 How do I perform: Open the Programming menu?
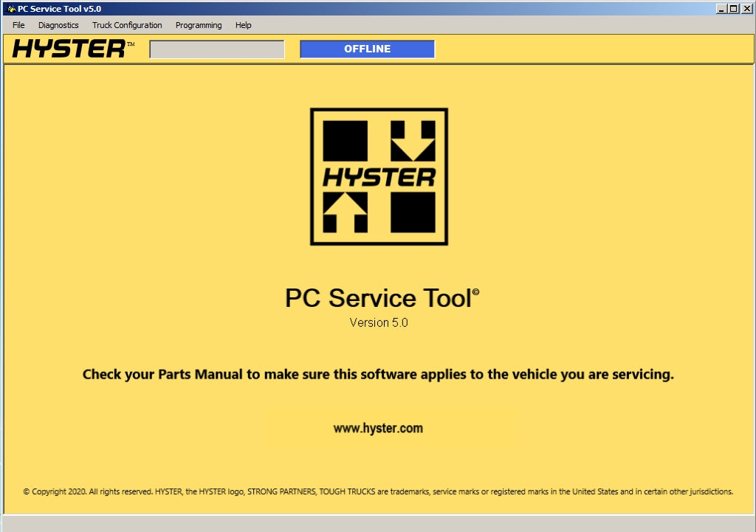199,25
